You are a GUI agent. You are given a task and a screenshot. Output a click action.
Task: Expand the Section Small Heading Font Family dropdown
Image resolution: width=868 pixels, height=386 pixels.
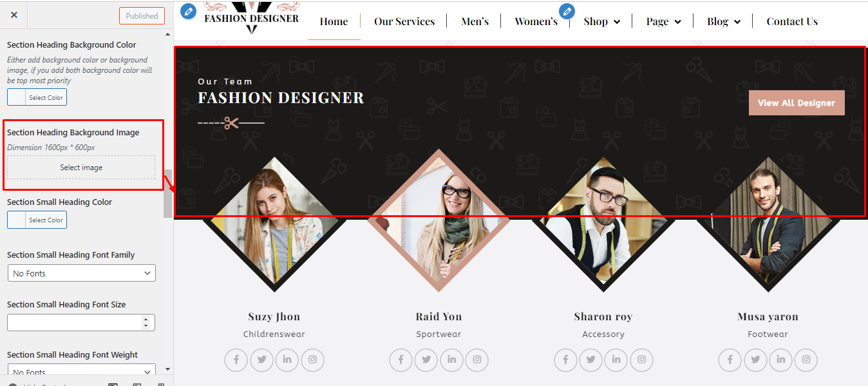[81, 273]
